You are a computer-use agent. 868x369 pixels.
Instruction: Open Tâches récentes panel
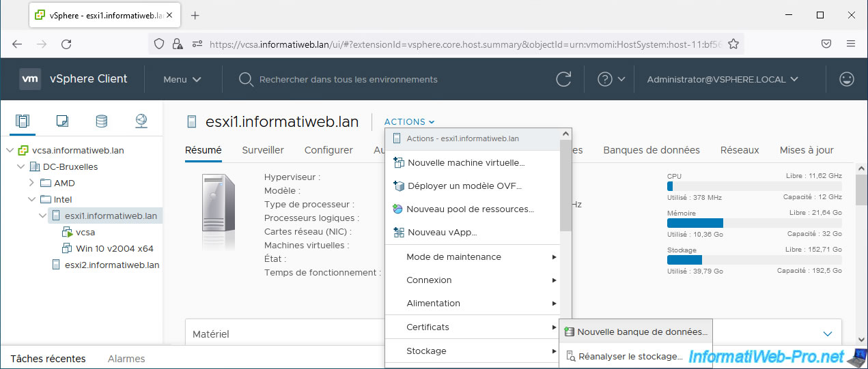(48, 358)
